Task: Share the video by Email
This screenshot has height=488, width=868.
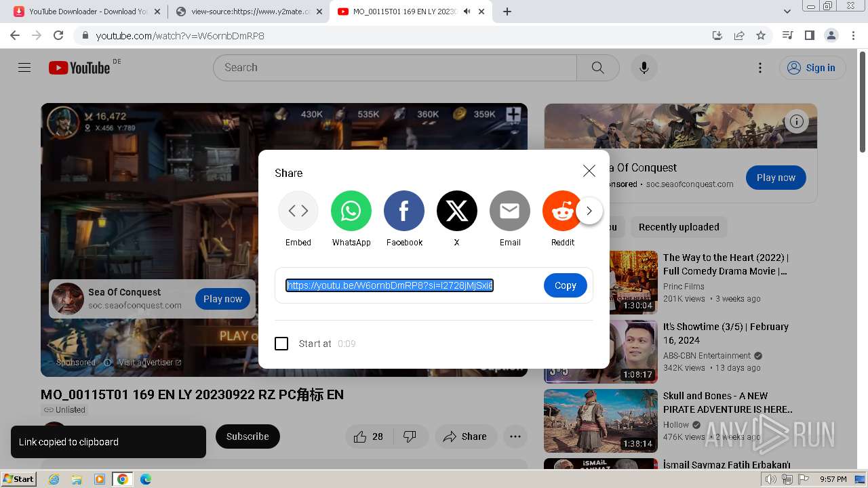Action: click(x=510, y=211)
